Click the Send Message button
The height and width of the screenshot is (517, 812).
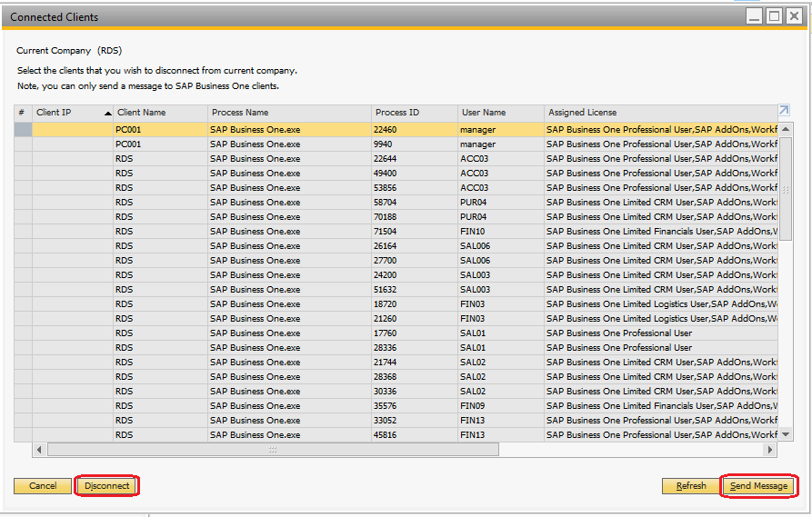tap(758, 486)
